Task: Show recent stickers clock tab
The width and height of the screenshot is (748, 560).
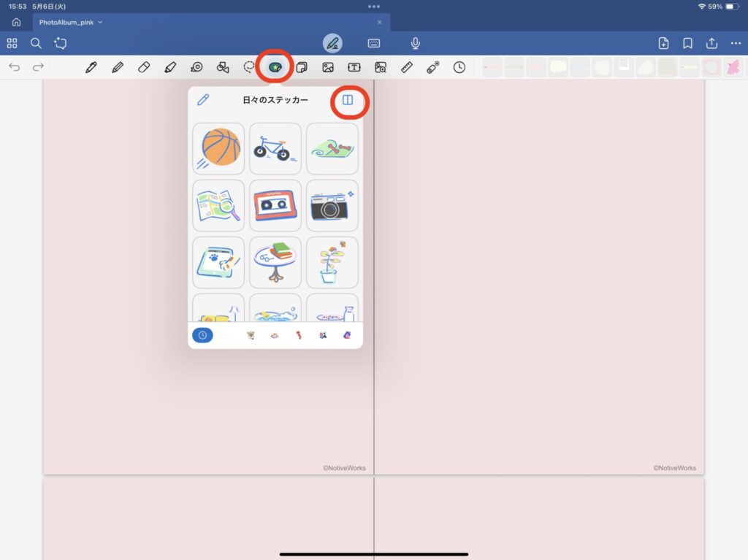Action: coord(202,335)
